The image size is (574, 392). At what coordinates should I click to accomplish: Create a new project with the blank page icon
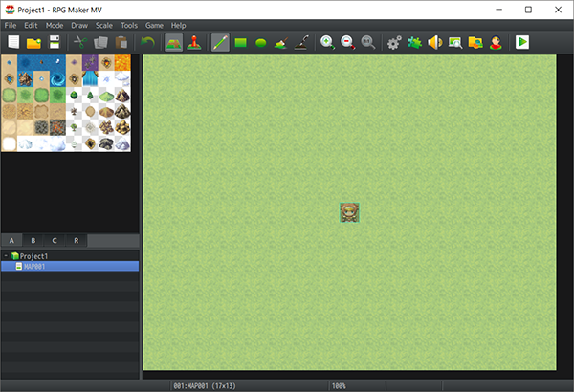[13, 42]
